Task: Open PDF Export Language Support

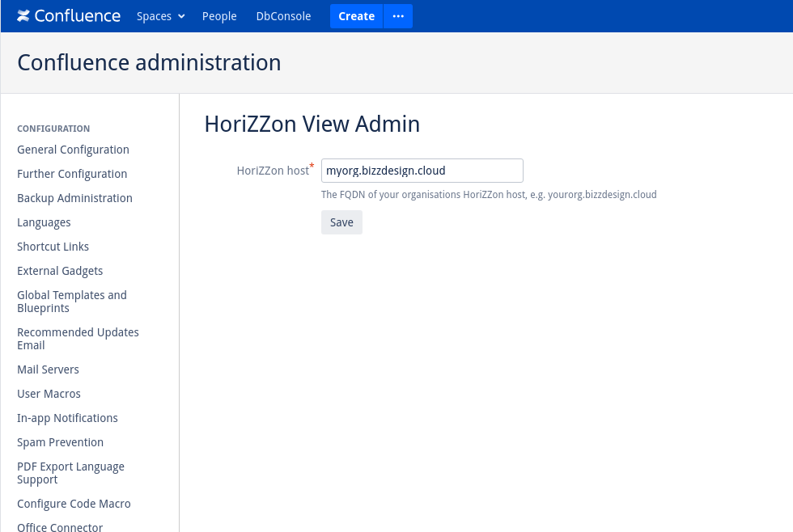Action: coord(71,473)
